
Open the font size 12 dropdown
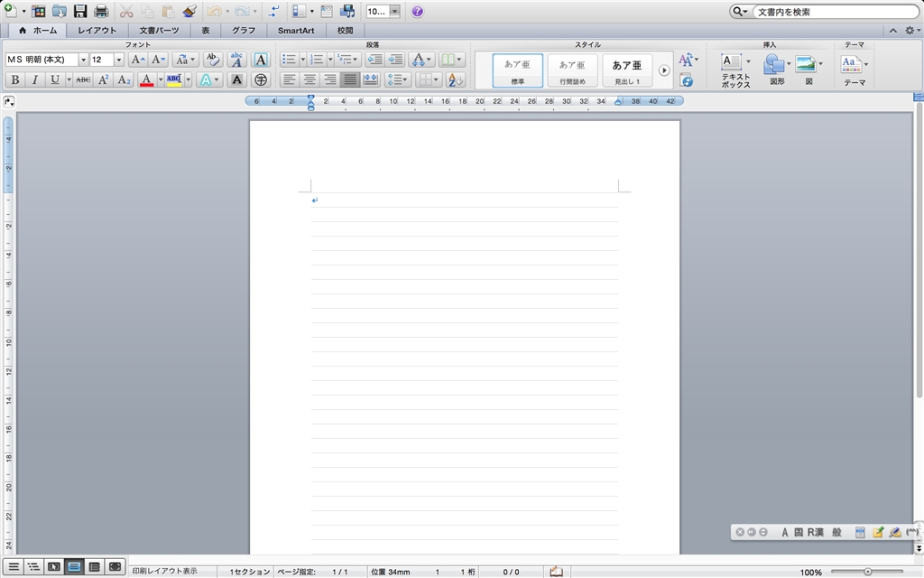click(119, 60)
